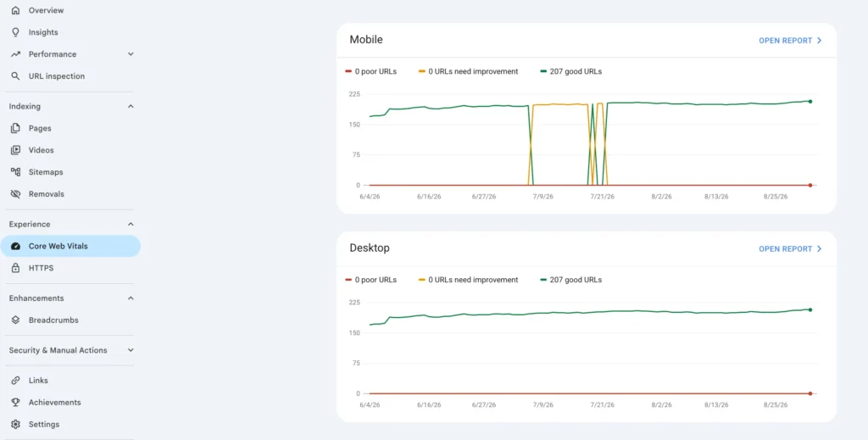This screenshot has height=440, width=868.
Task: Click the Breadcrumbs layers icon
Action: point(15,320)
